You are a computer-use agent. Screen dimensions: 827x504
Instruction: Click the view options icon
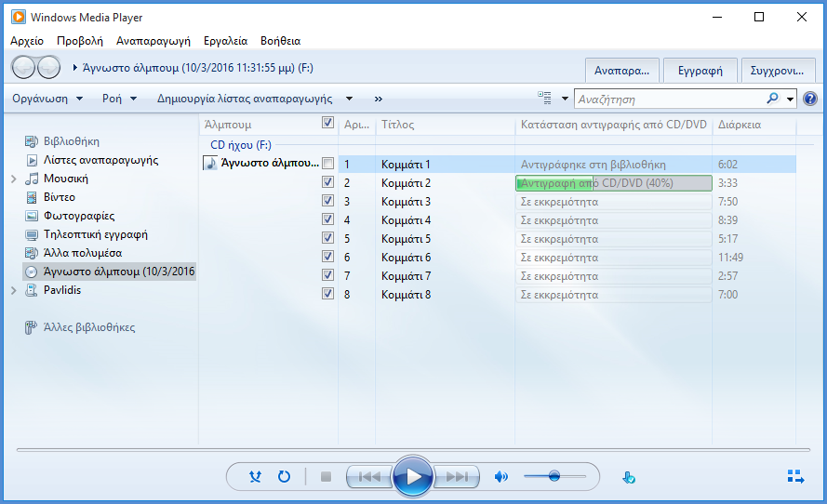coord(544,98)
